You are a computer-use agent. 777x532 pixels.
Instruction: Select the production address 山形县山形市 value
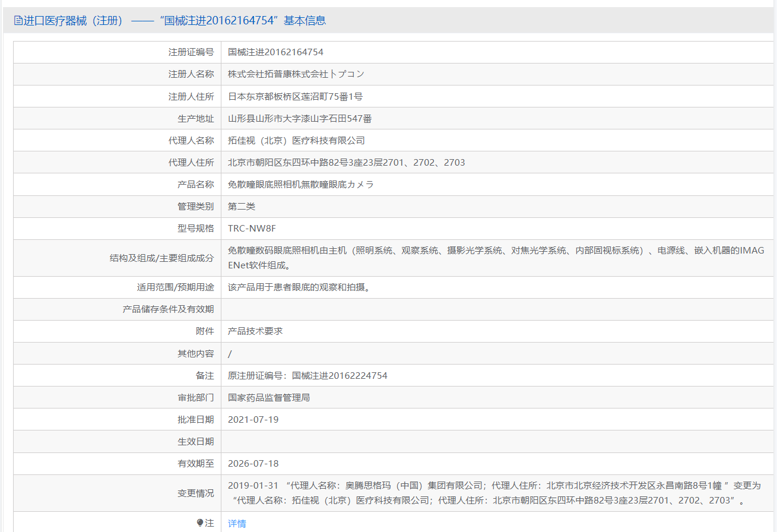pos(300,119)
